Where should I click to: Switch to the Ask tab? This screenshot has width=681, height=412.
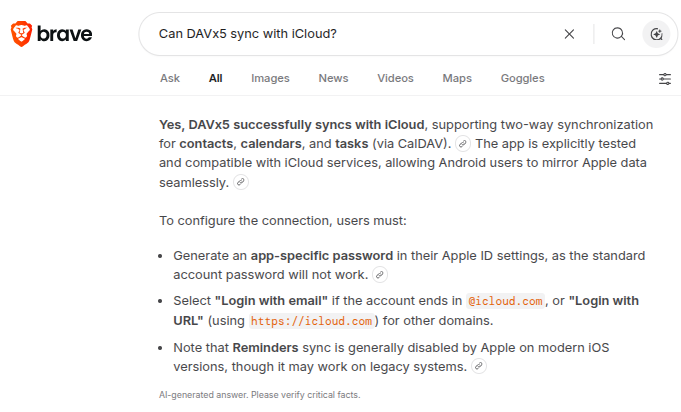pos(170,78)
